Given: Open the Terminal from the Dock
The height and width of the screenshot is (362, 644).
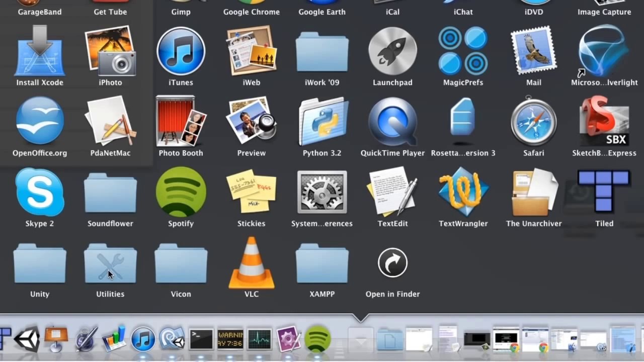Looking at the screenshot, I should coord(201,339).
